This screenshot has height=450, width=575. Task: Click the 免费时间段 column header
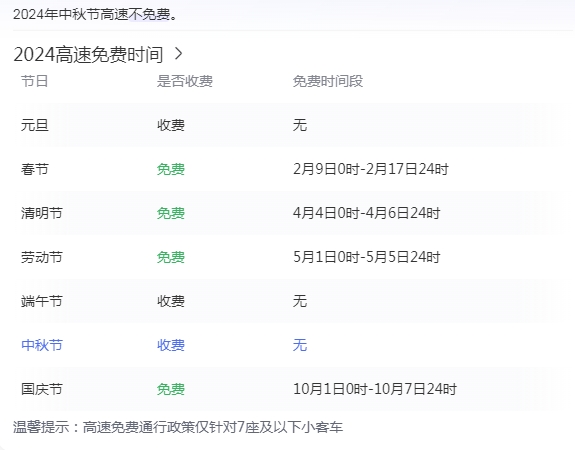(328, 81)
